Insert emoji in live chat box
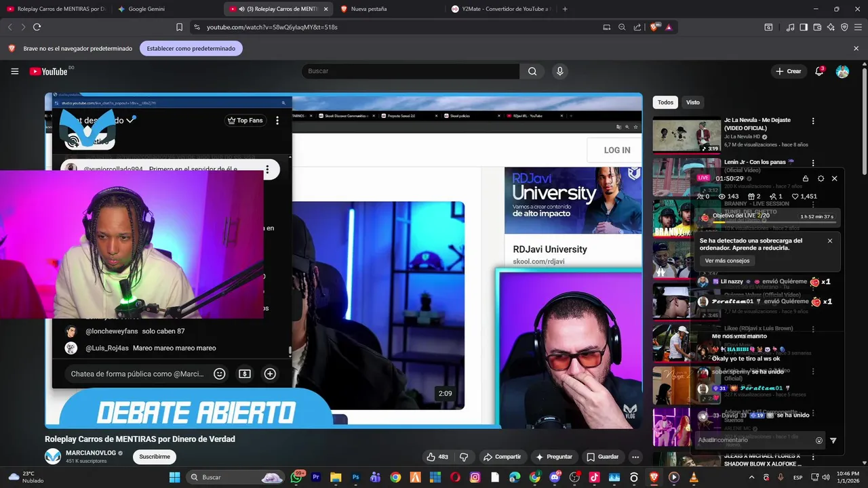Viewport: 868px width, 488px height. tap(219, 373)
